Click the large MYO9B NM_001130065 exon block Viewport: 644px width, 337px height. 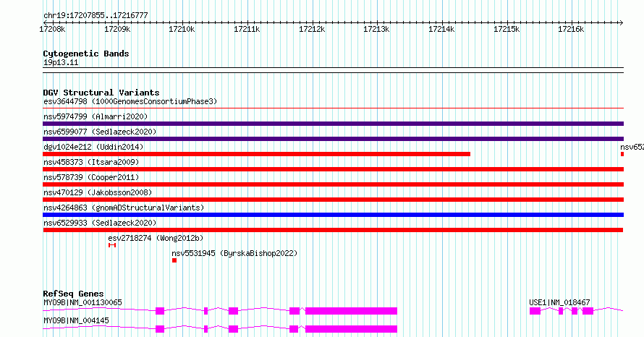click(351, 311)
